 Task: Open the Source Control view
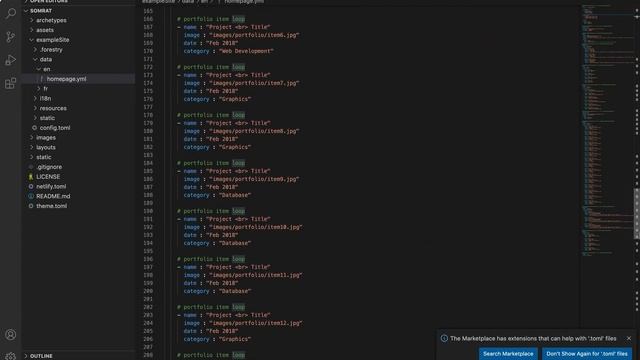[11, 37]
